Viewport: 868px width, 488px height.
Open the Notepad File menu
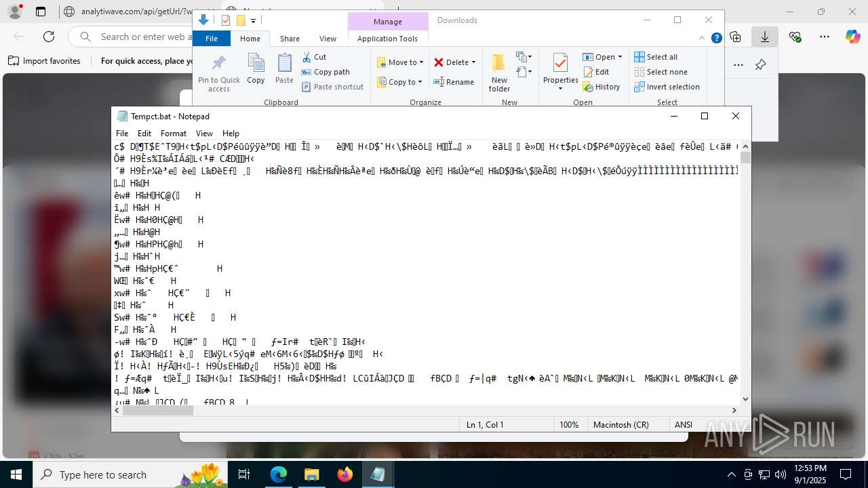click(x=122, y=134)
